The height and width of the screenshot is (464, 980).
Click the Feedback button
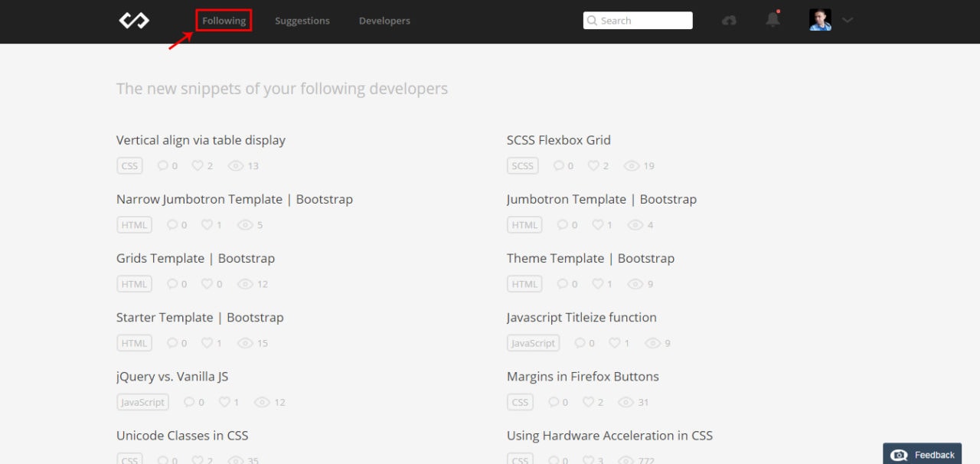[922, 453]
